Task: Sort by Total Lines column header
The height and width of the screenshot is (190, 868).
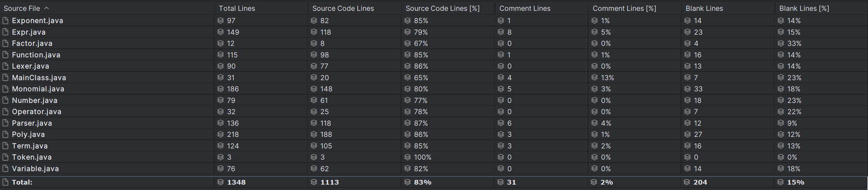Action: click(237, 8)
